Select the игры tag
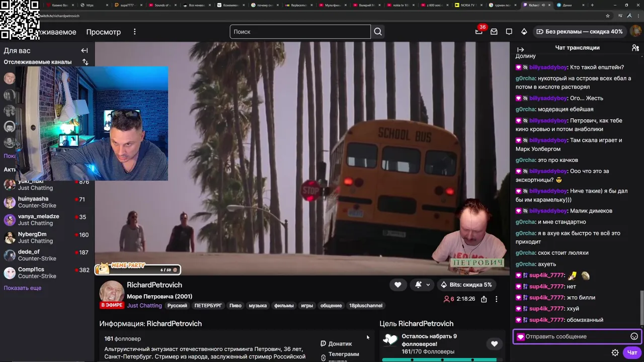 307,306
